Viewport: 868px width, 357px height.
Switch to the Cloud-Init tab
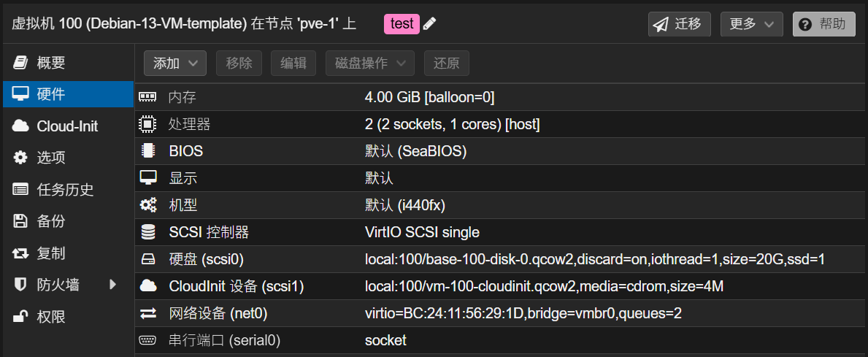pyautogui.click(x=67, y=126)
